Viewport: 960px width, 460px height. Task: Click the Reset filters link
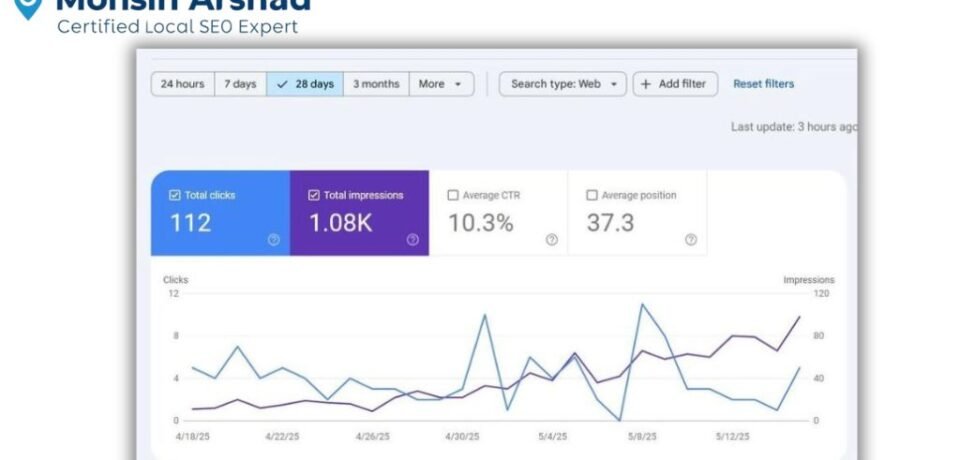763,84
